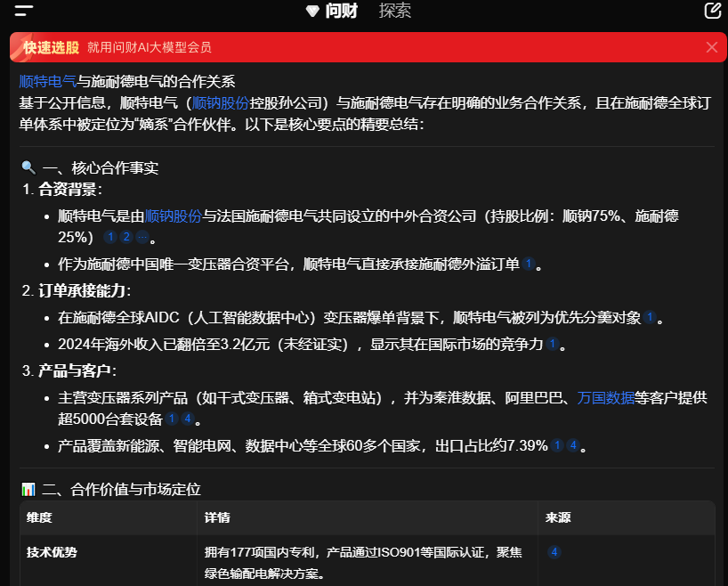The height and width of the screenshot is (586, 728).
Task: Open citation 1 after 超5000台套设备
Action: [172, 419]
